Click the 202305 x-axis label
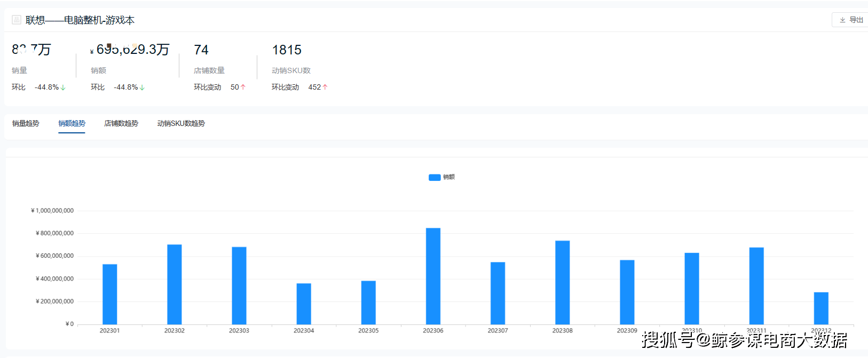 (x=368, y=331)
